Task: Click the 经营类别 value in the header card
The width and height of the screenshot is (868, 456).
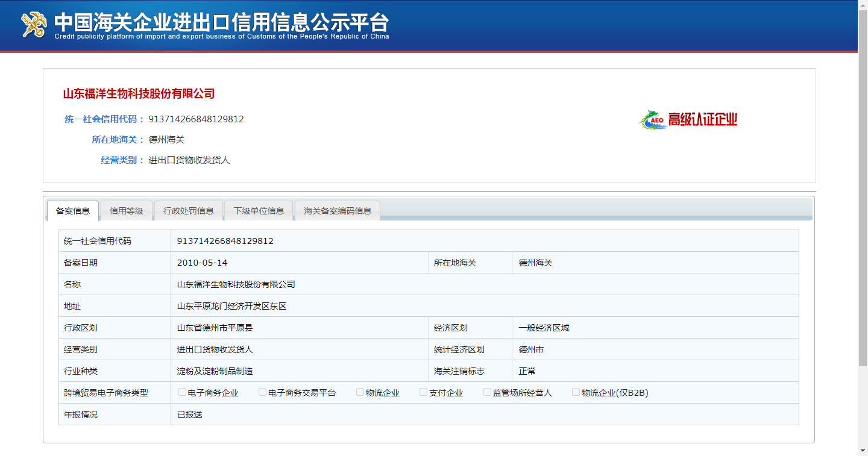Action: coord(189,160)
